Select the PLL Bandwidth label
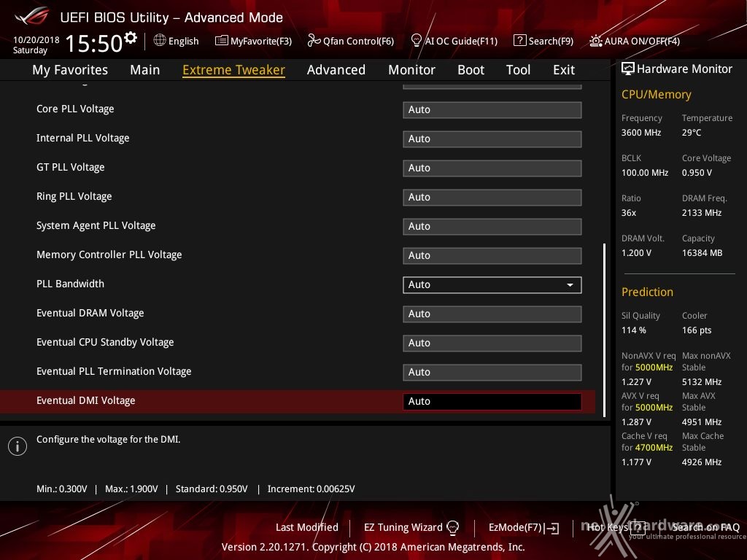The height and width of the screenshot is (560, 747). pyautogui.click(x=70, y=284)
